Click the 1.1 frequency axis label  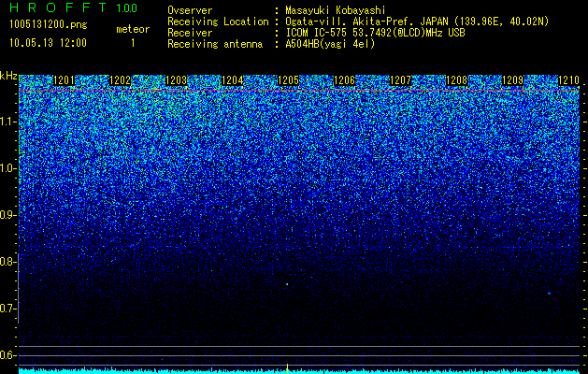click(x=7, y=122)
